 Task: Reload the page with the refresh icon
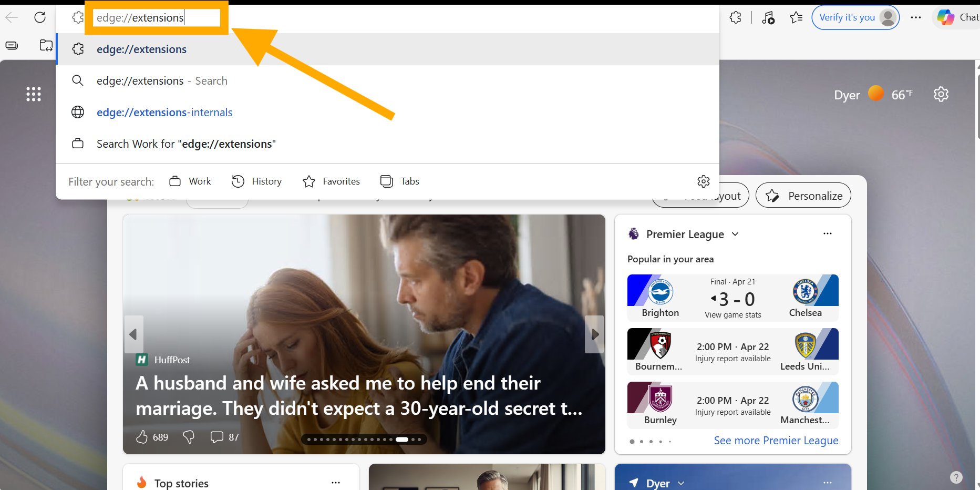click(x=40, y=17)
